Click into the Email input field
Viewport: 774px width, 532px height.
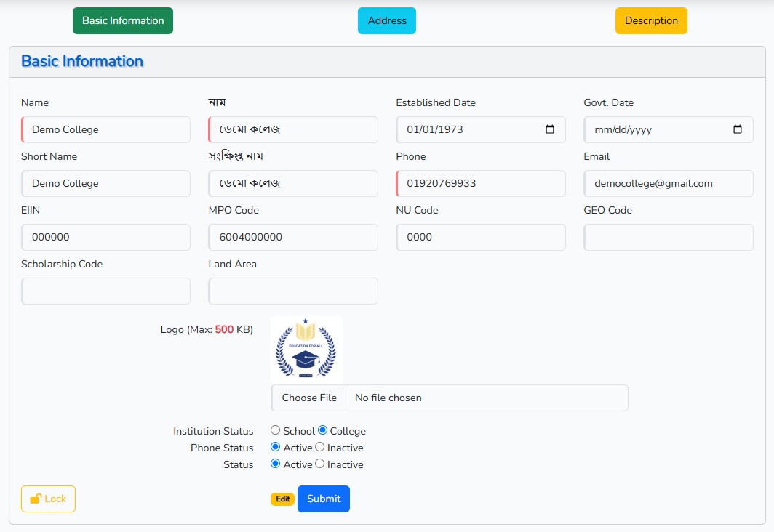668,183
